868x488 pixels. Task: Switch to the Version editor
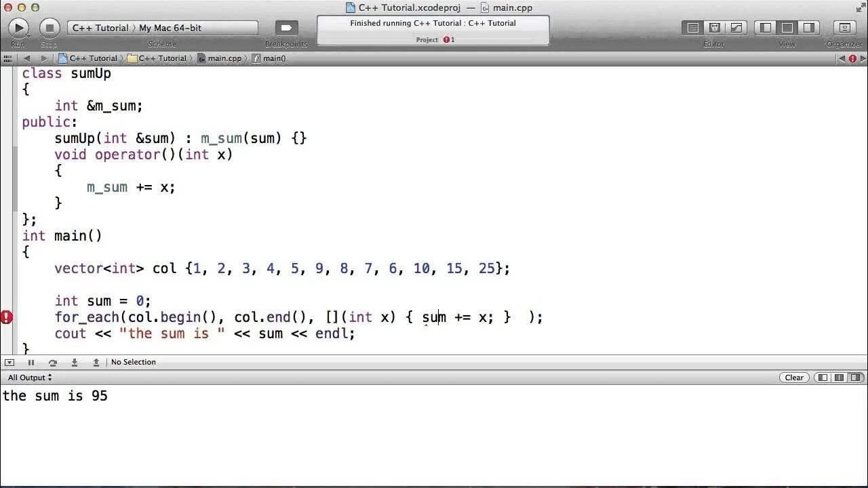pos(736,28)
